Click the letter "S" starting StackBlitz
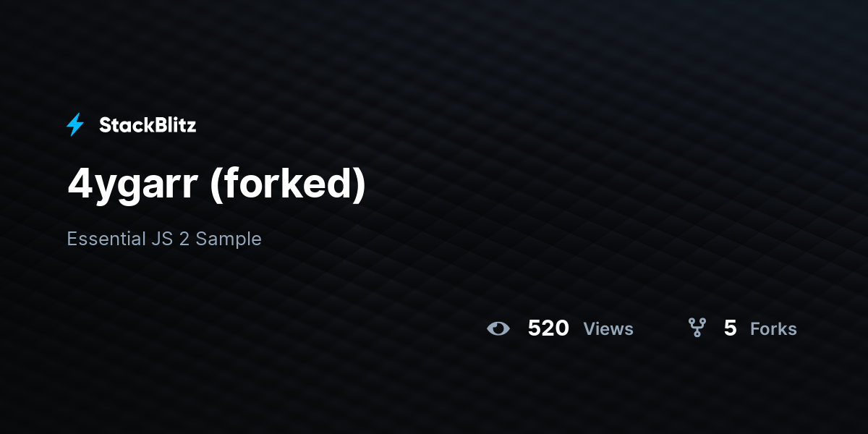The width and height of the screenshot is (868, 434). [105, 125]
